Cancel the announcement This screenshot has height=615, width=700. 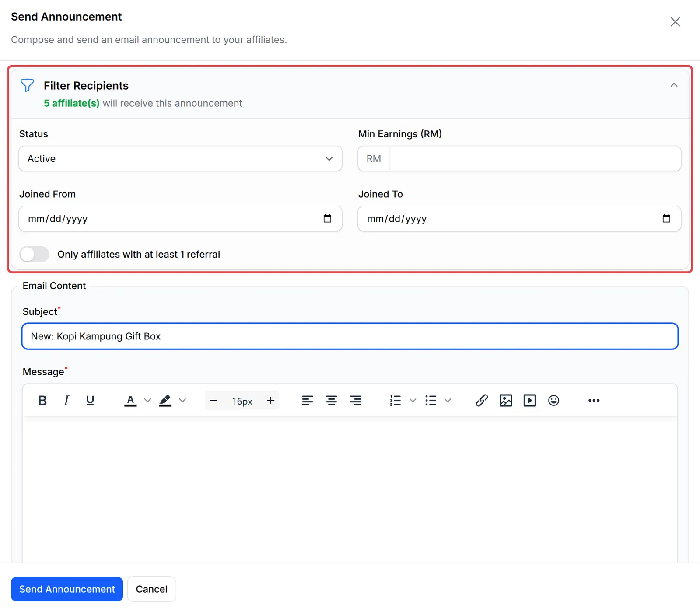[151, 589]
